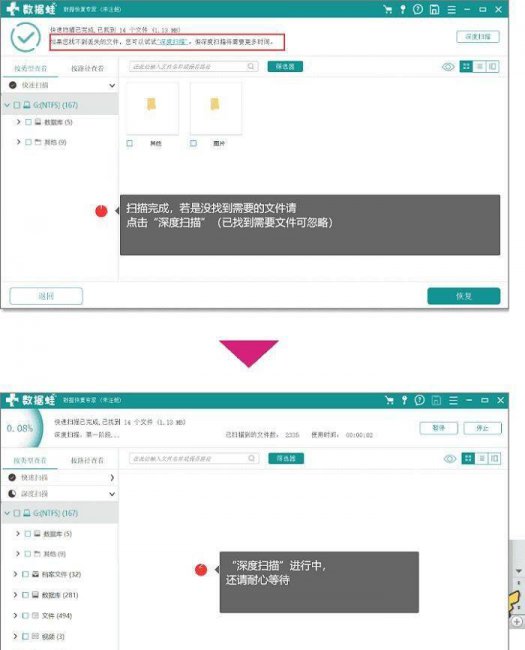Check 其他 (9) box in scan-complete window
This screenshot has width=525, height=650.
(28, 142)
